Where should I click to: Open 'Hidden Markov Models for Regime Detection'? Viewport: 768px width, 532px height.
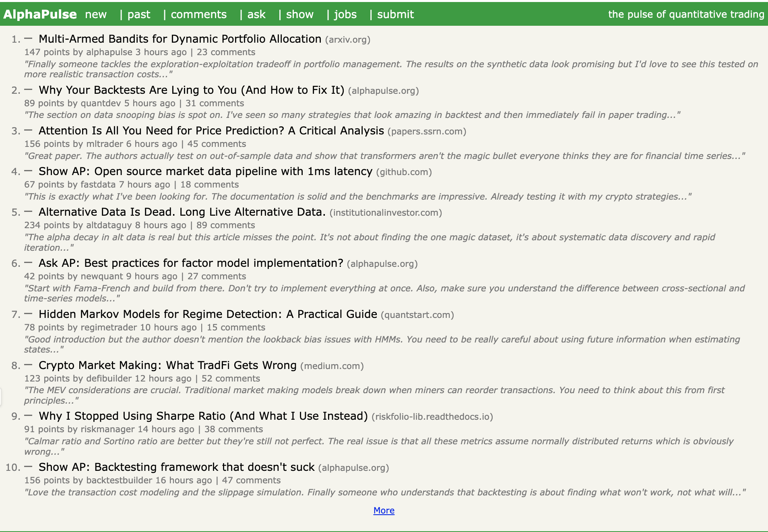click(x=208, y=314)
